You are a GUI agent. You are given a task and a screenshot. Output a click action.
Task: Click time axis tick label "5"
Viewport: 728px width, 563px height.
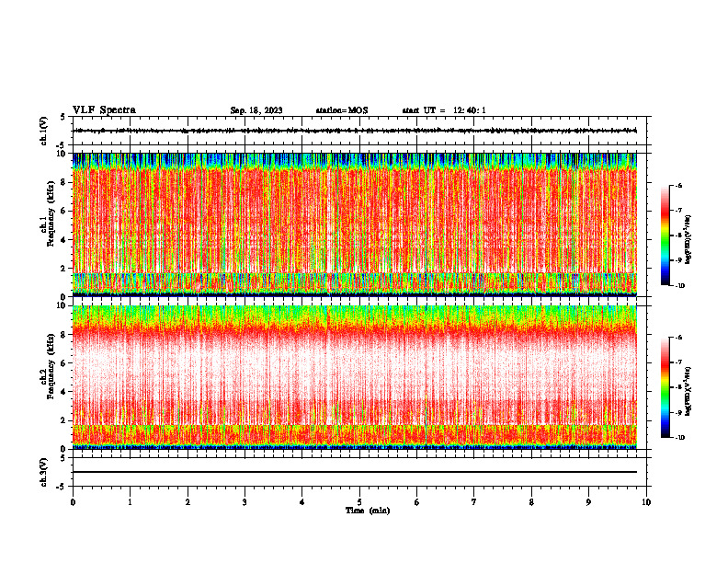pyautogui.click(x=359, y=502)
